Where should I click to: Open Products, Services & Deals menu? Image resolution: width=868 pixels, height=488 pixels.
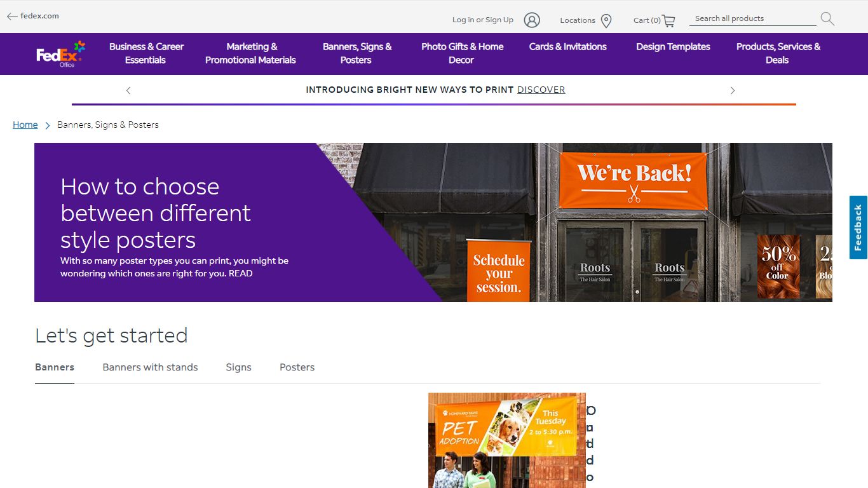coord(778,53)
